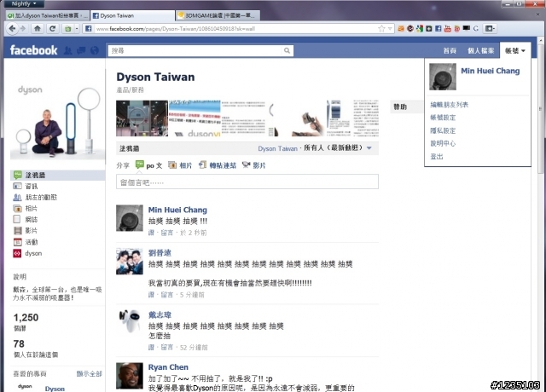Click 留言 on Min Huei Chang's post

[167, 233]
